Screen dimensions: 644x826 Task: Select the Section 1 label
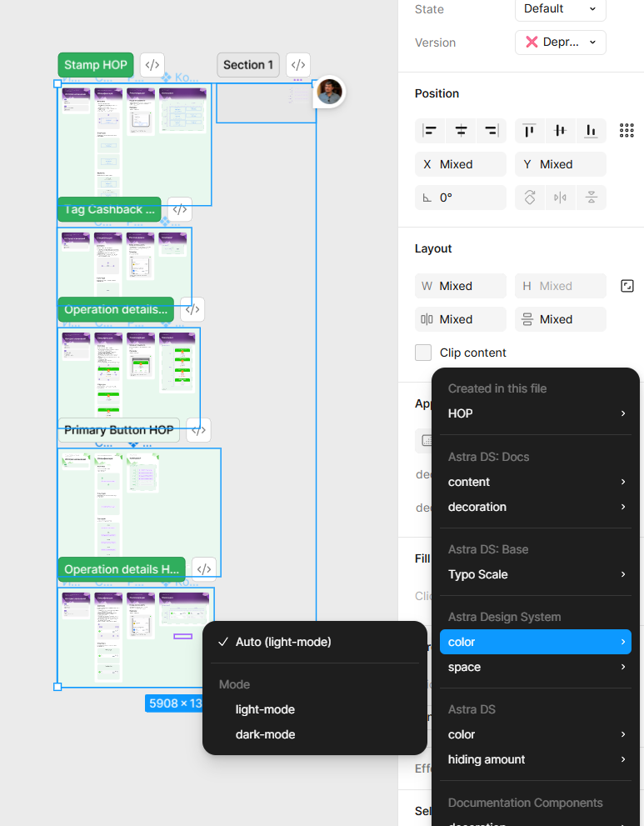pos(248,65)
